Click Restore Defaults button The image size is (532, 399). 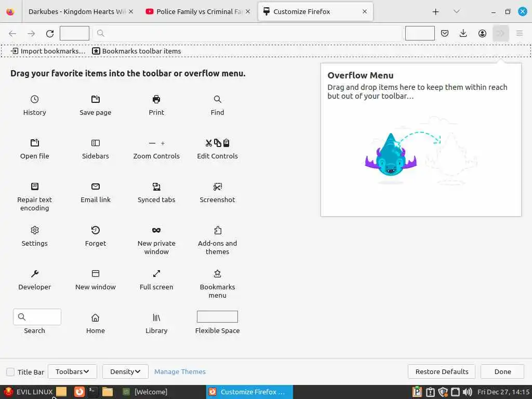(442, 371)
